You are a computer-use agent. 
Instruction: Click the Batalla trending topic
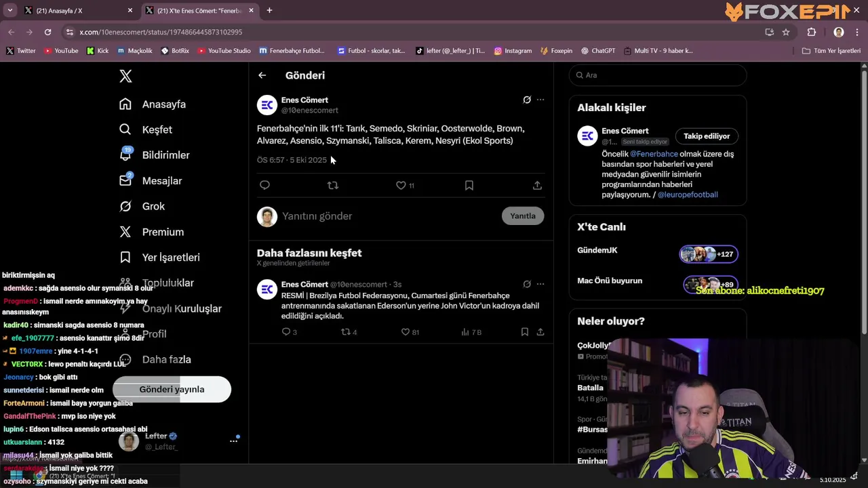click(590, 388)
